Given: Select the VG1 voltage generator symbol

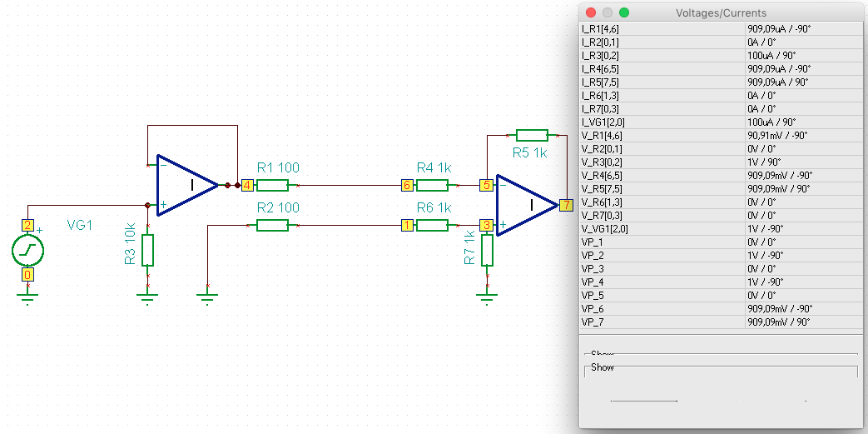Looking at the screenshot, I should click(x=27, y=250).
